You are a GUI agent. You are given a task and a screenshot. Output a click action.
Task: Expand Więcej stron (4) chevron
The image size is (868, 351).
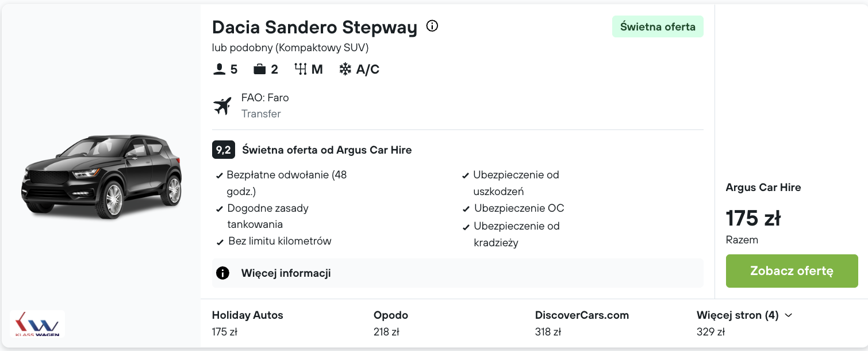pos(789,315)
